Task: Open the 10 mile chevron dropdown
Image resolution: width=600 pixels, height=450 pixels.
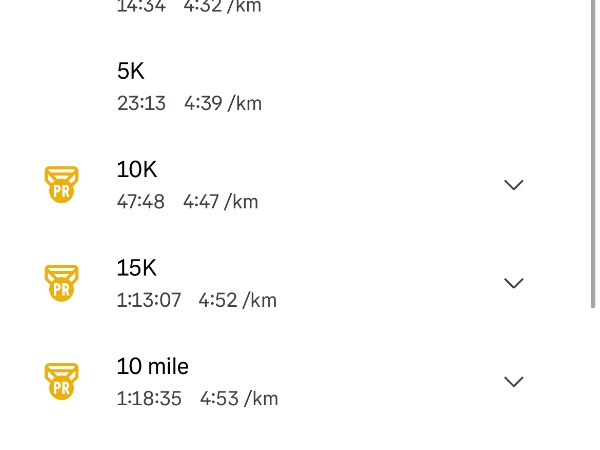Action: coord(514,381)
